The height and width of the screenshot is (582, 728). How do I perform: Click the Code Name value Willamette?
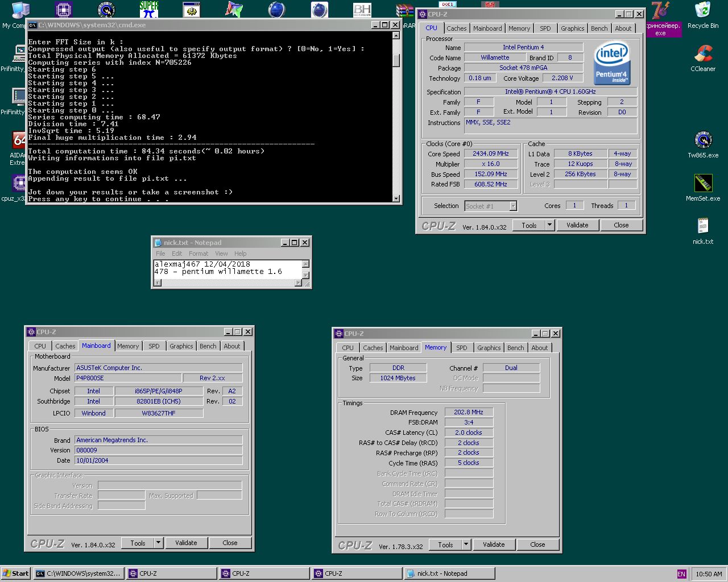click(495, 57)
